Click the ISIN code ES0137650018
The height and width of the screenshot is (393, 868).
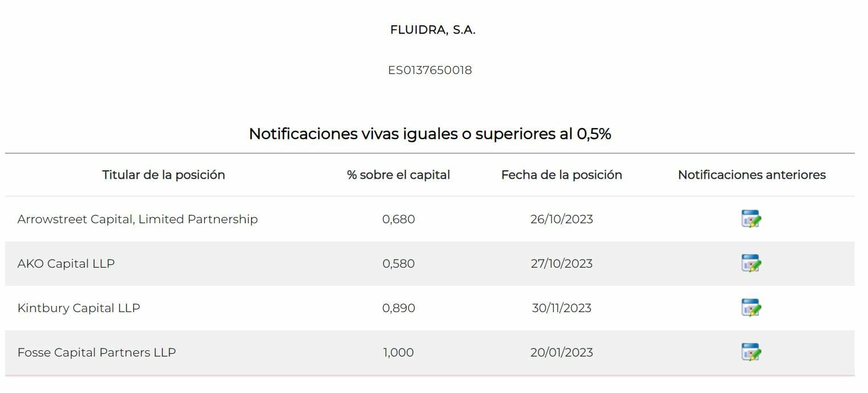[x=430, y=71]
